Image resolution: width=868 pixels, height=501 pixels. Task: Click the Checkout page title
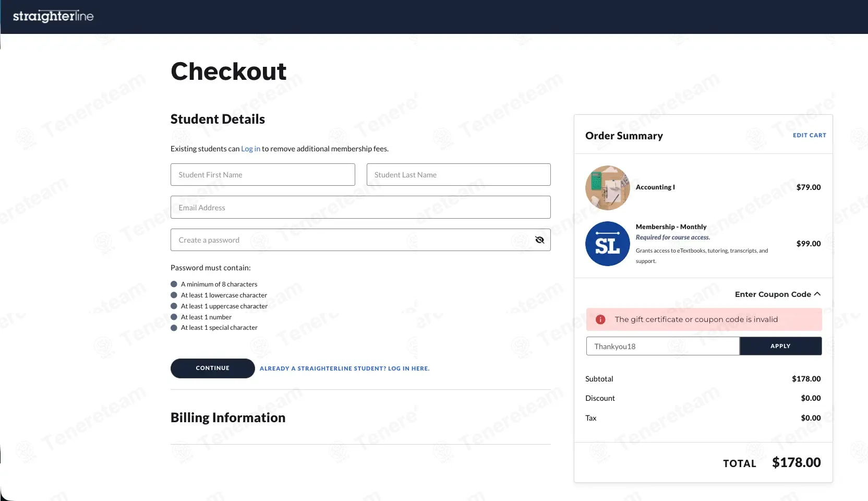(228, 71)
